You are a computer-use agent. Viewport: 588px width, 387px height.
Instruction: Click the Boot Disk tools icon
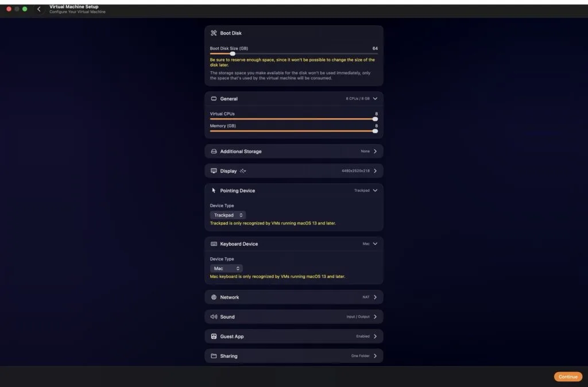(214, 33)
